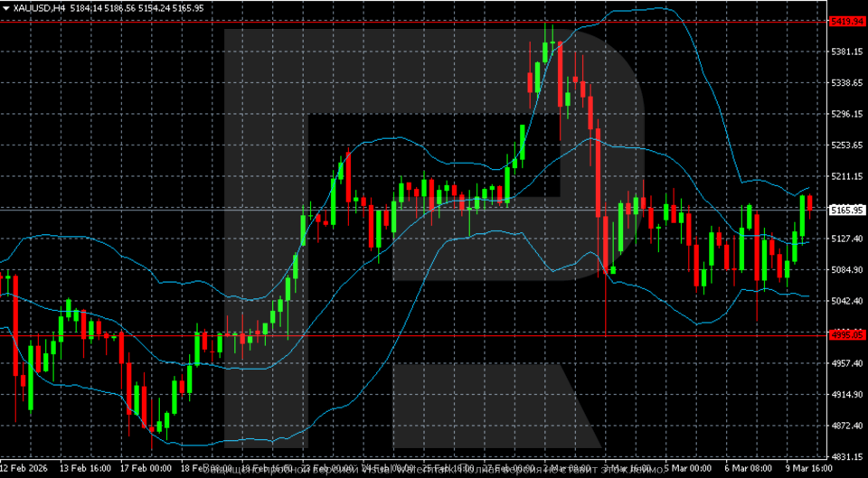Click the 12 Feb 2026 date label
The height and width of the screenshot is (478, 868).
[24, 469]
